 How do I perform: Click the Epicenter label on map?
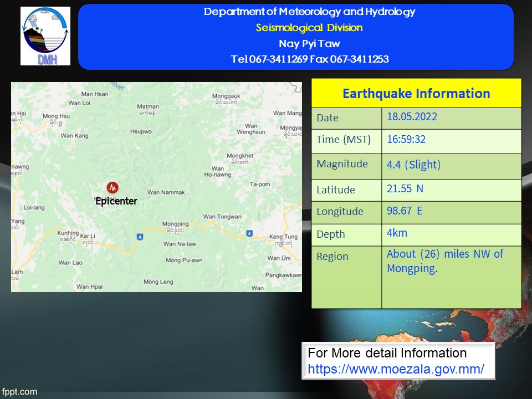coord(116,201)
